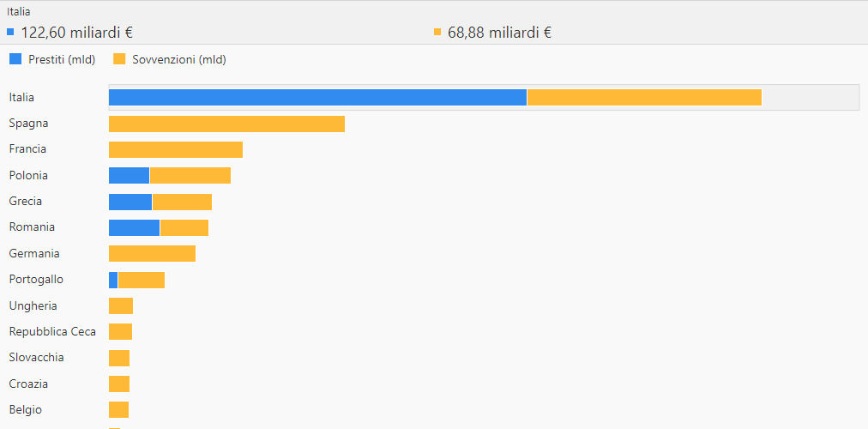Click the 122,60 miliardi € tooltip value
The height and width of the screenshot is (429, 868).
tap(77, 33)
